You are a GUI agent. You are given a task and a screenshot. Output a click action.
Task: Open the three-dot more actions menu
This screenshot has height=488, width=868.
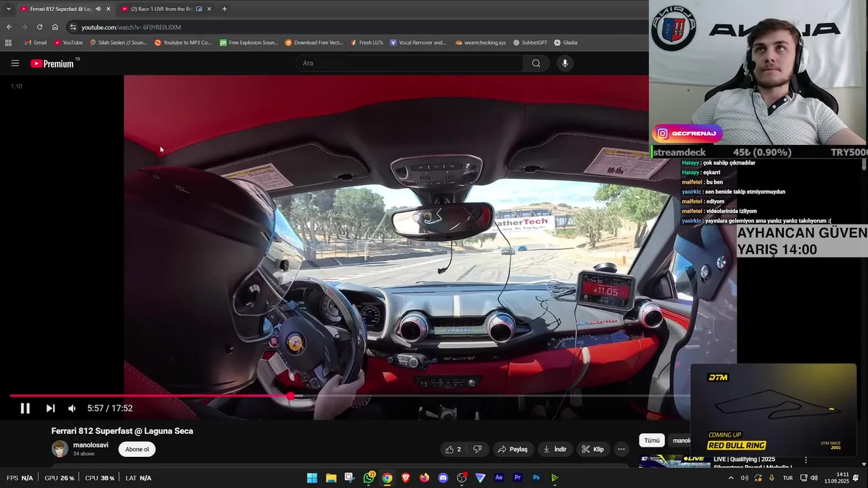(620, 449)
